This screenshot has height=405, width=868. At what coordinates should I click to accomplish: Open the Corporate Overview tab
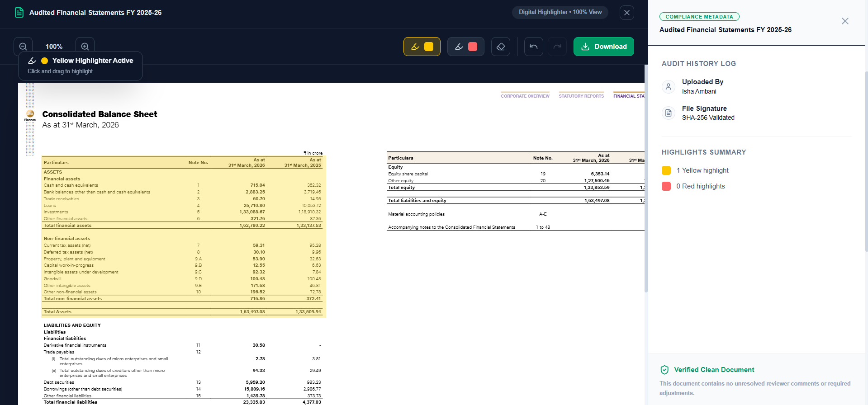tap(525, 96)
